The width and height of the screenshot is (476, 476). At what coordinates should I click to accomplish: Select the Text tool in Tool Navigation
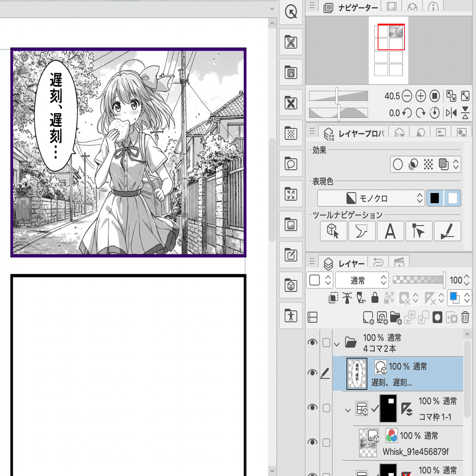pyautogui.click(x=390, y=231)
